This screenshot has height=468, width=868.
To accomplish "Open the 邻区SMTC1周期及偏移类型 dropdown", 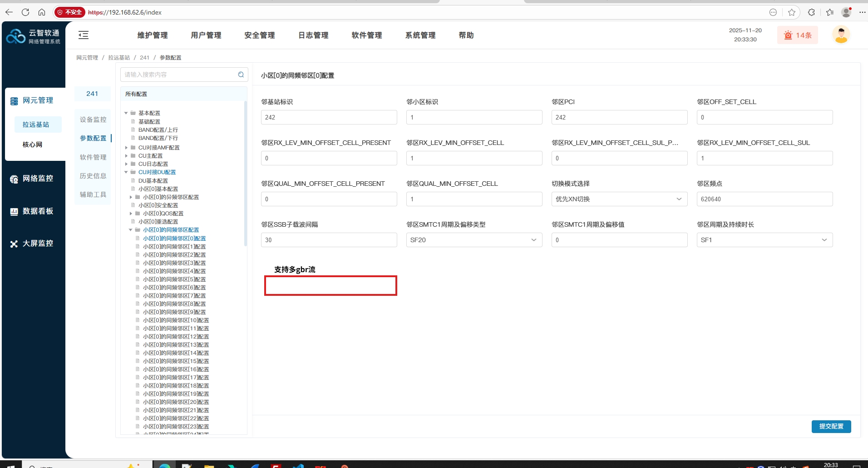I will click(474, 240).
